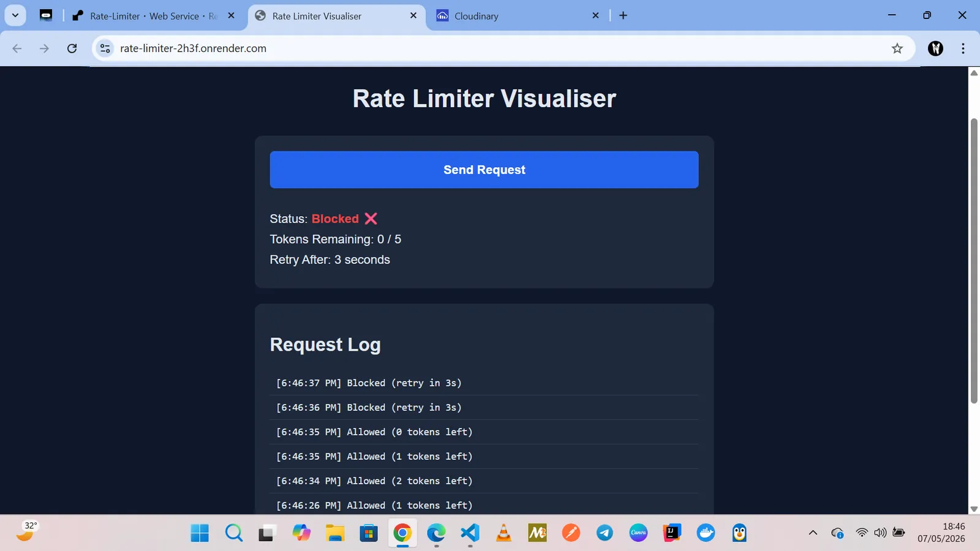Image resolution: width=980 pixels, height=551 pixels.
Task: Open the cloud sync tray icon
Action: tap(837, 533)
